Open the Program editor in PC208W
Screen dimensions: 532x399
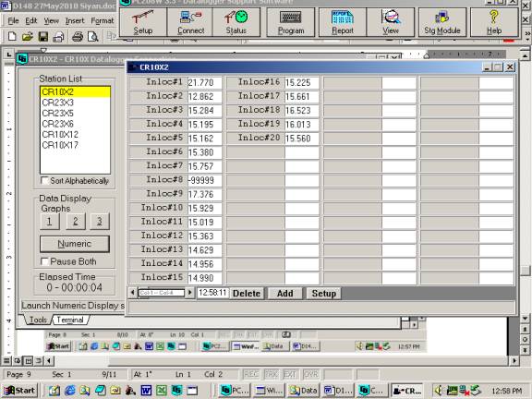(291, 22)
